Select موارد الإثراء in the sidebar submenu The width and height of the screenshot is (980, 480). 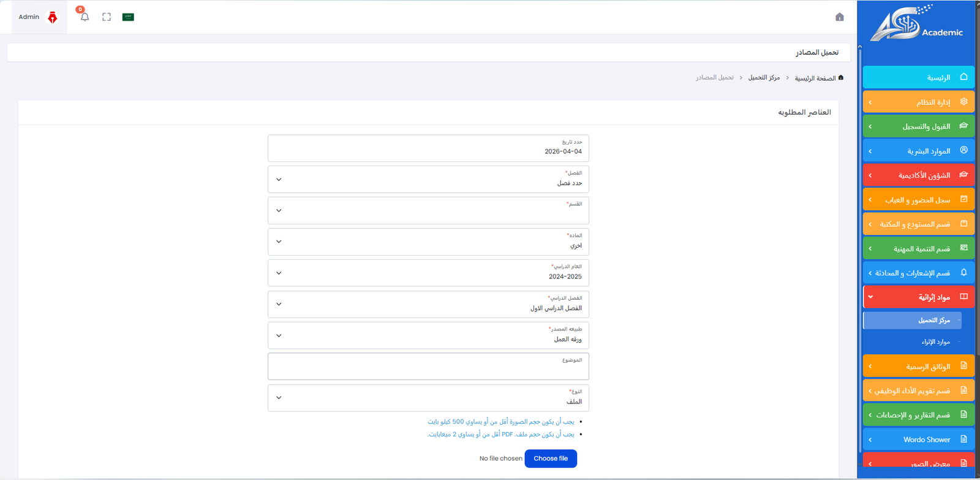935,342
